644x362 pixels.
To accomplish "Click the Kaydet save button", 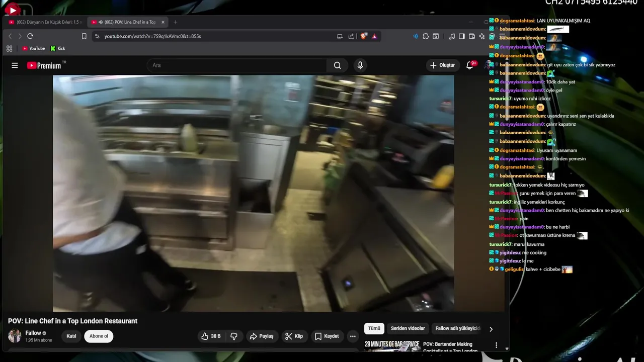I will click(327, 336).
